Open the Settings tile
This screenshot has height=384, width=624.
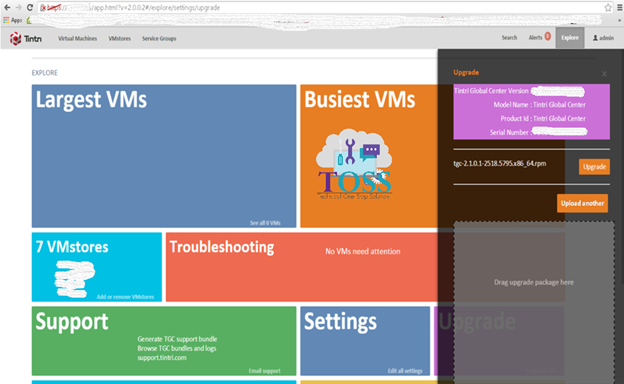(365, 341)
